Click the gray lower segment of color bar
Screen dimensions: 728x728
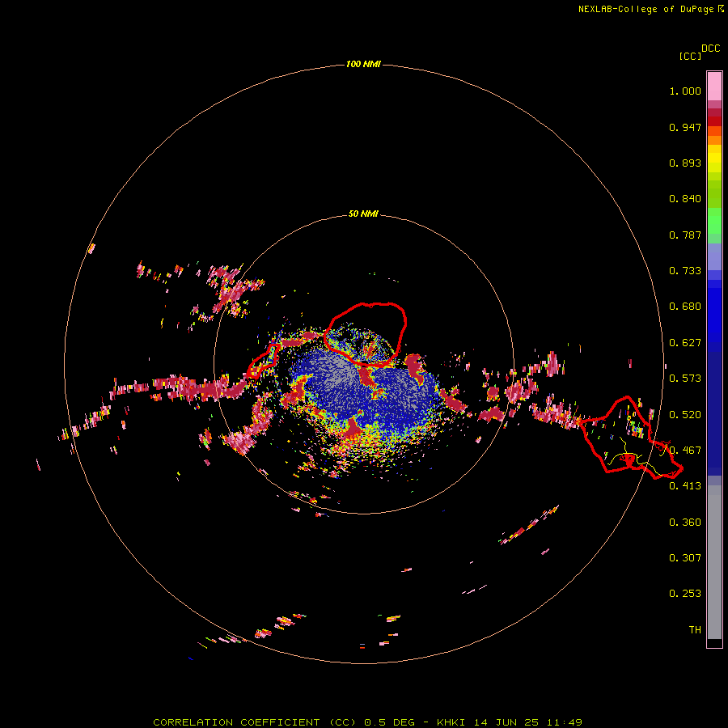[714, 562]
